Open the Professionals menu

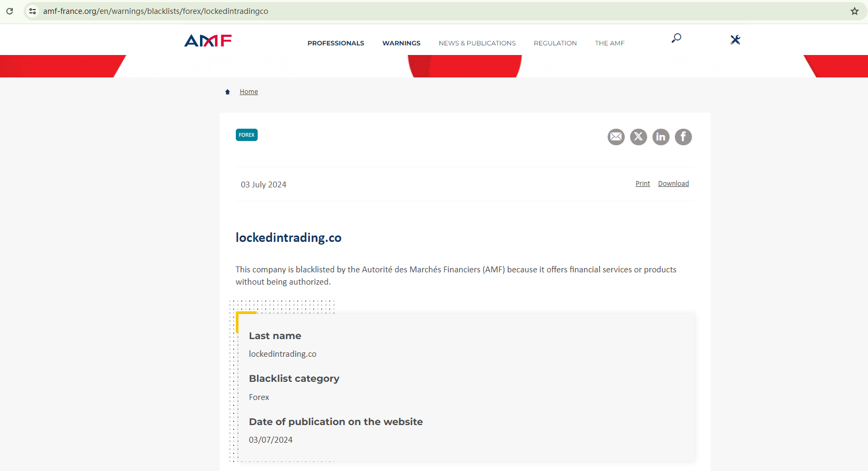pos(336,43)
